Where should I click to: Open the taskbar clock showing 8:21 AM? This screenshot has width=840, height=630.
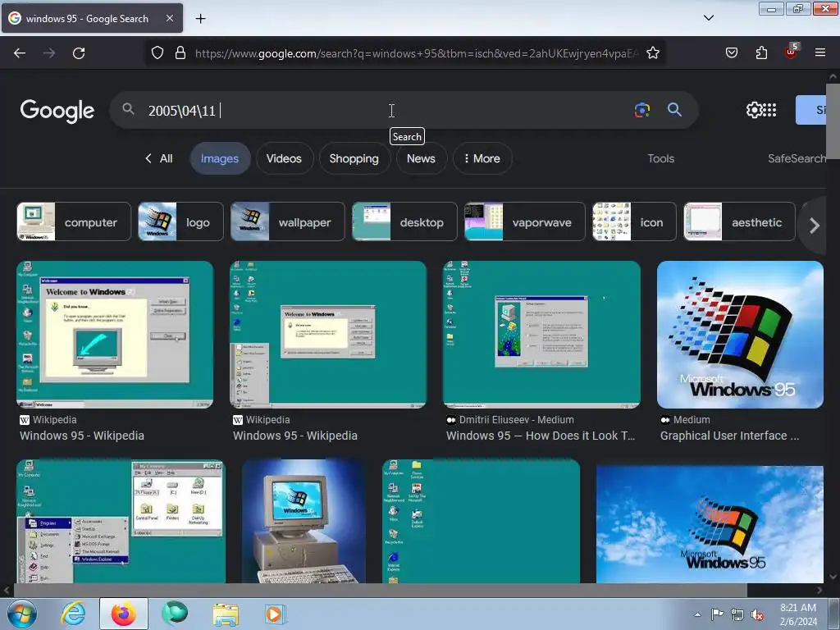click(x=798, y=614)
